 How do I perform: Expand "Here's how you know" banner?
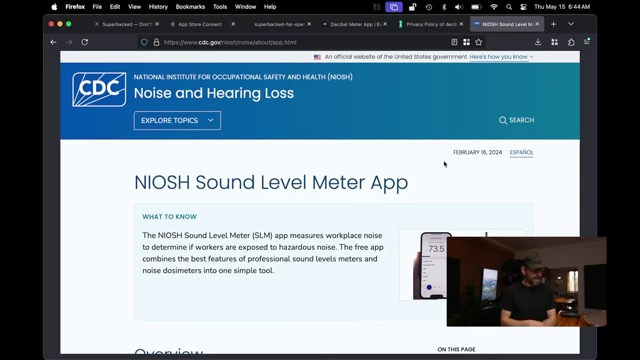(501, 57)
